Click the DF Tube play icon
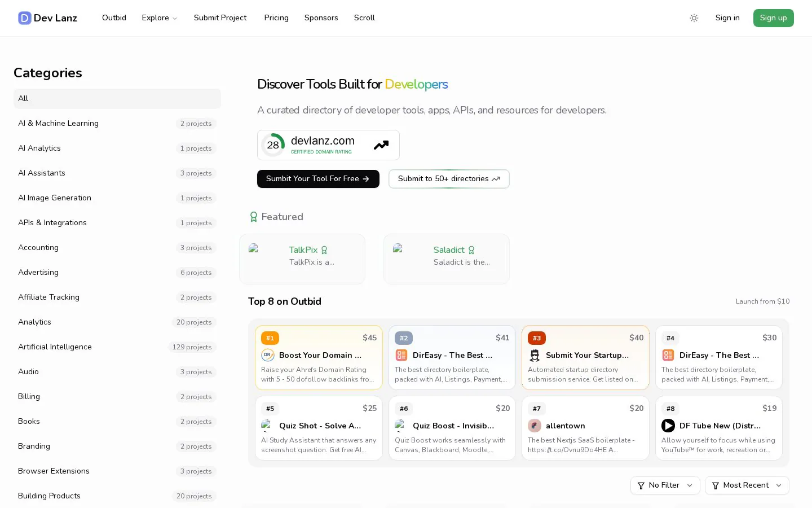 click(668, 426)
